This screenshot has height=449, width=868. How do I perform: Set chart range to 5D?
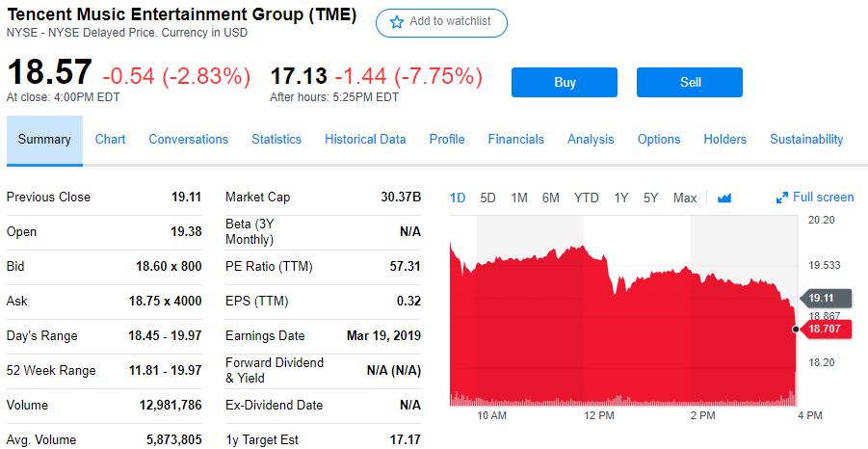tap(487, 198)
